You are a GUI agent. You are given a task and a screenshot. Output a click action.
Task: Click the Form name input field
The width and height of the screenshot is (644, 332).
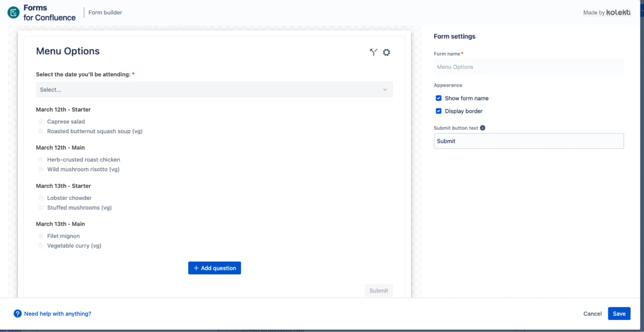pyautogui.click(x=529, y=67)
